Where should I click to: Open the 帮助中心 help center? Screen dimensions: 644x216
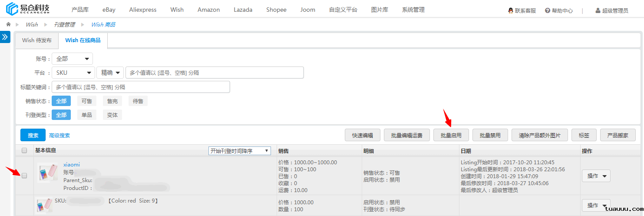(558, 10)
